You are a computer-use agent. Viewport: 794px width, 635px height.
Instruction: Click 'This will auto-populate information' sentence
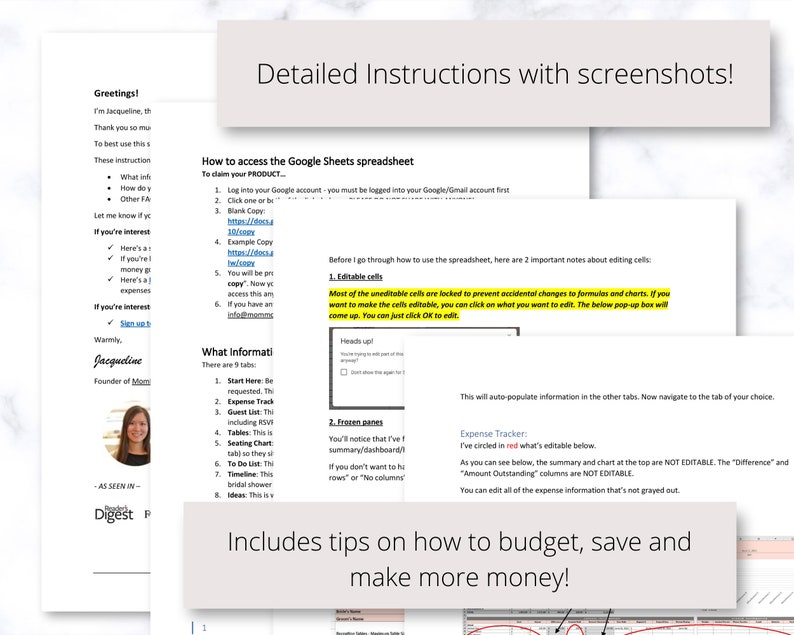coord(617,396)
